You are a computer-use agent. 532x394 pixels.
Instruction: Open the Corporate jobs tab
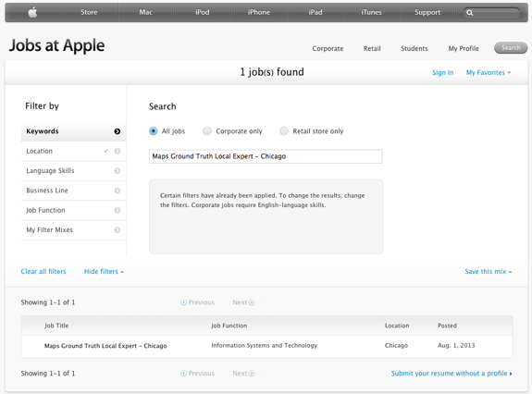click(328, 48)
